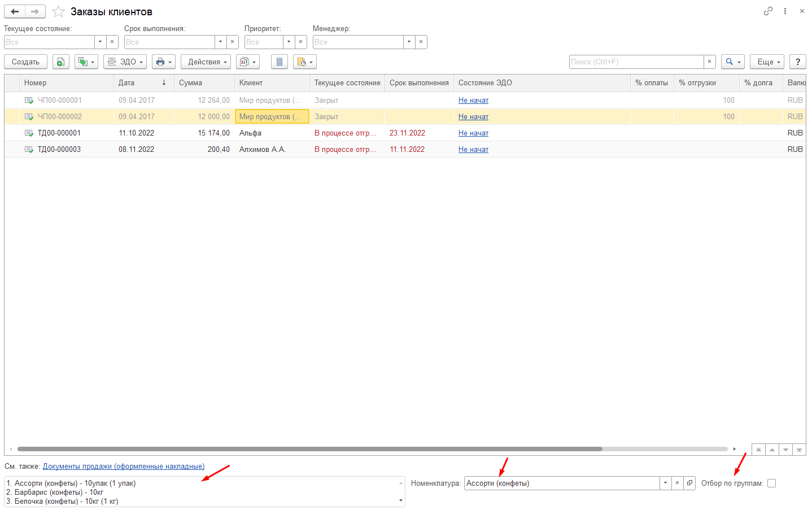The width and height of the screenshot is (812, 510).
Task: Open the three-dot window menu
Action: click(785, 11)
